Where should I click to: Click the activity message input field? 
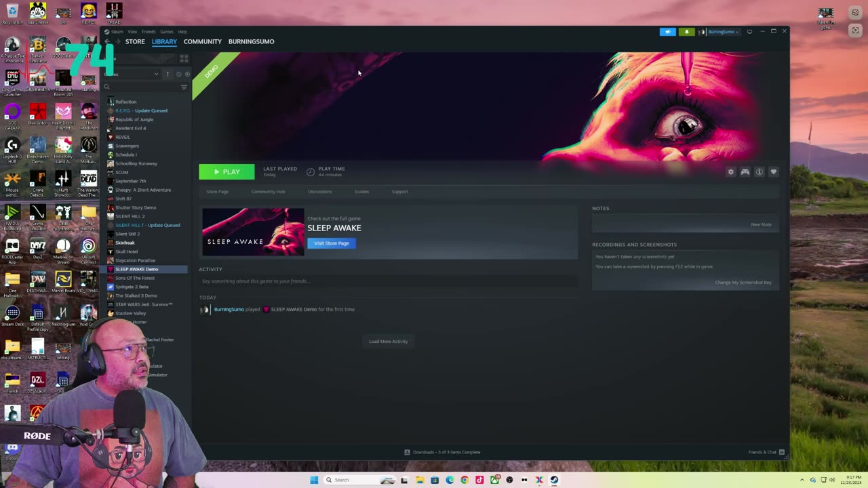(387, 281)
